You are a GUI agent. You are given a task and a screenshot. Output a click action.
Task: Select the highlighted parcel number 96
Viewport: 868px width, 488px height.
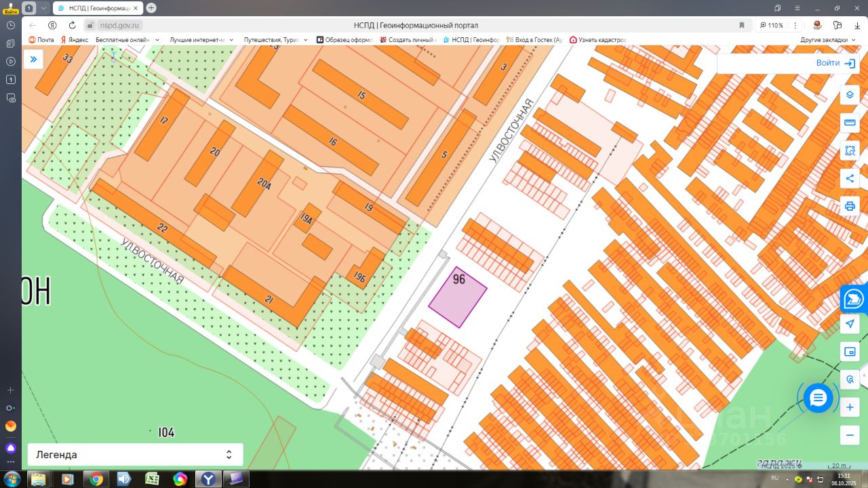[458, 297]
